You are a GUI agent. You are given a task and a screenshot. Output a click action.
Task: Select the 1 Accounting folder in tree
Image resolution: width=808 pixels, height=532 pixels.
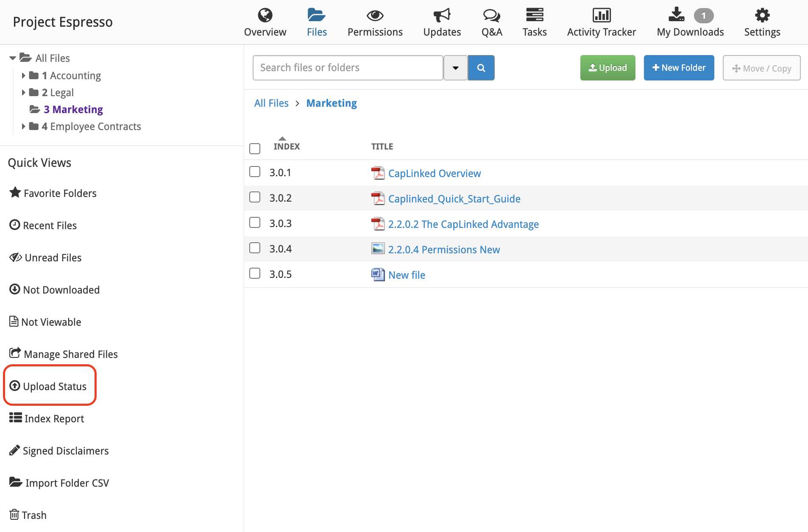point(71,75)
